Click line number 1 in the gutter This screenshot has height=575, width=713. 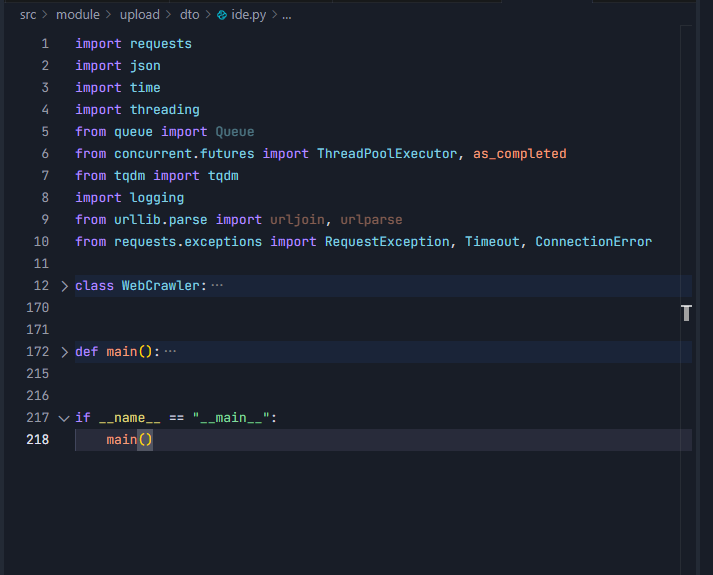44,44
